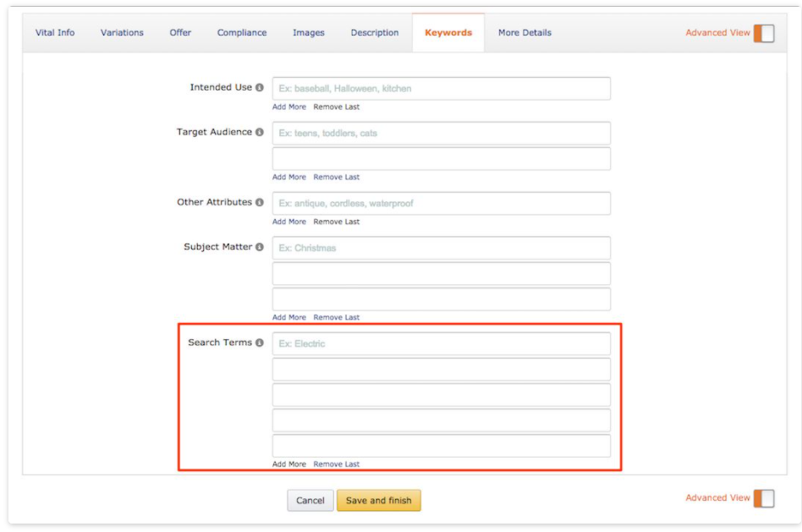Click the top Advanced View label
The height and width of the screenshot is (532, 802).
[x=717, y=33]
